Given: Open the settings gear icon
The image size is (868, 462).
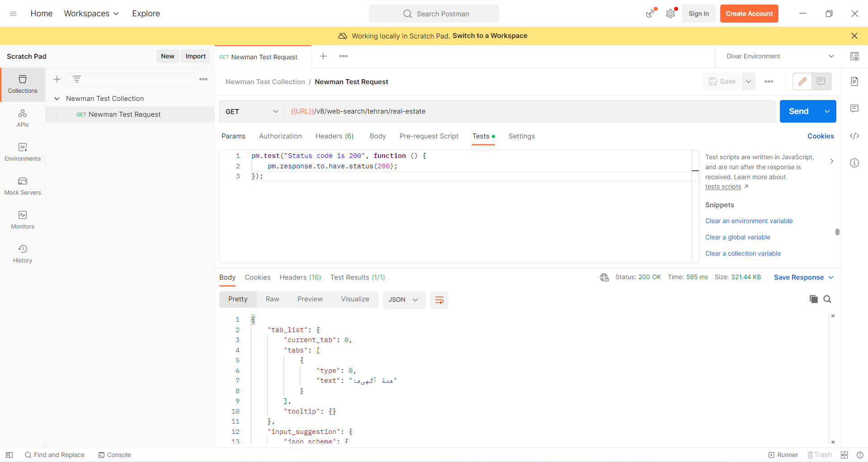Looking at the screenshot, I should [x=670, y=14].
